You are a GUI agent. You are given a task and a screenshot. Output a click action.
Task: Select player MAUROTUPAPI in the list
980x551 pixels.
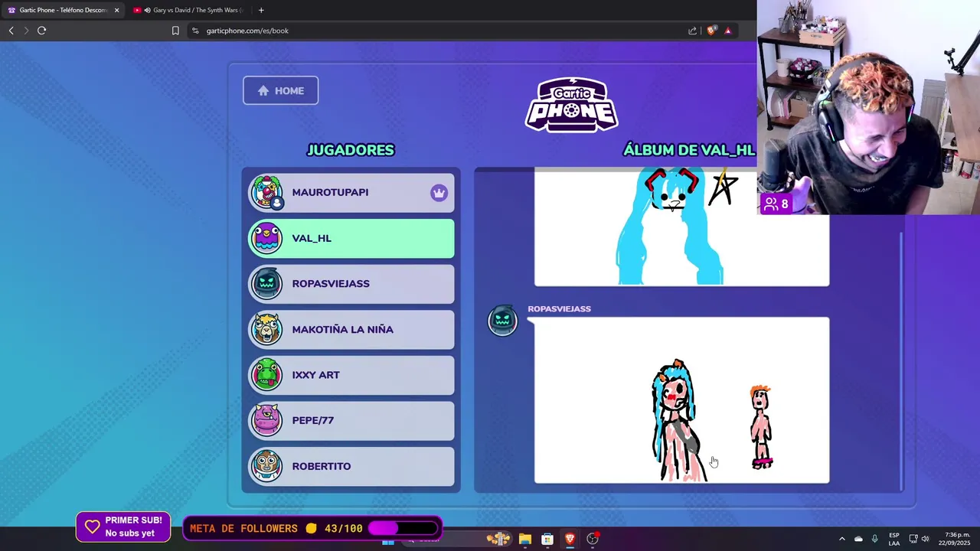coord(351,192)
